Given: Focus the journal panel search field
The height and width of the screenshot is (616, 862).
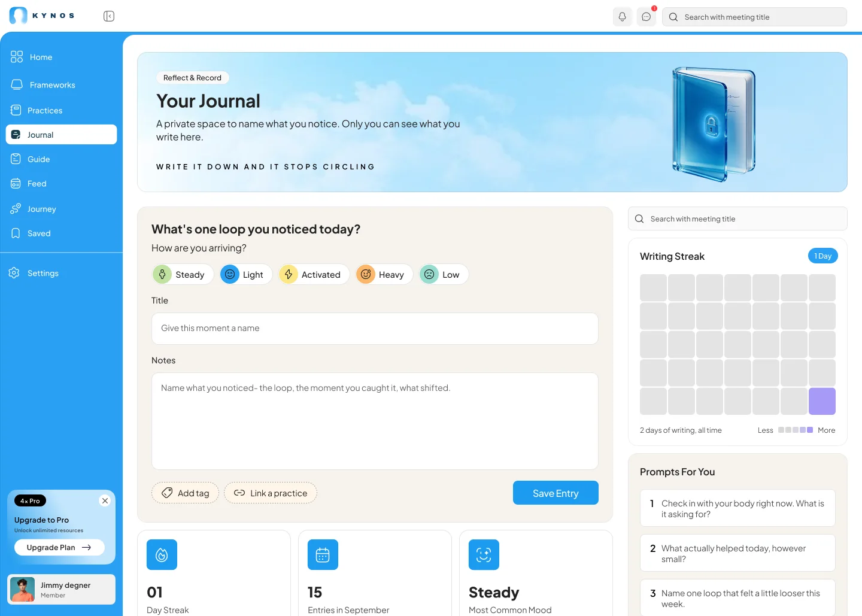Looking at the screenshot, I should [737, 219].
